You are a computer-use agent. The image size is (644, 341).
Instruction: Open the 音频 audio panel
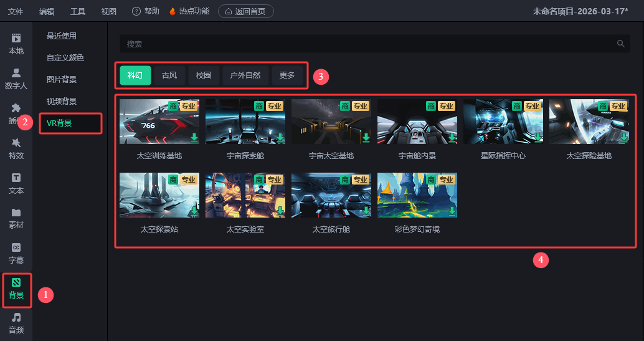click(x=16, y=322)
